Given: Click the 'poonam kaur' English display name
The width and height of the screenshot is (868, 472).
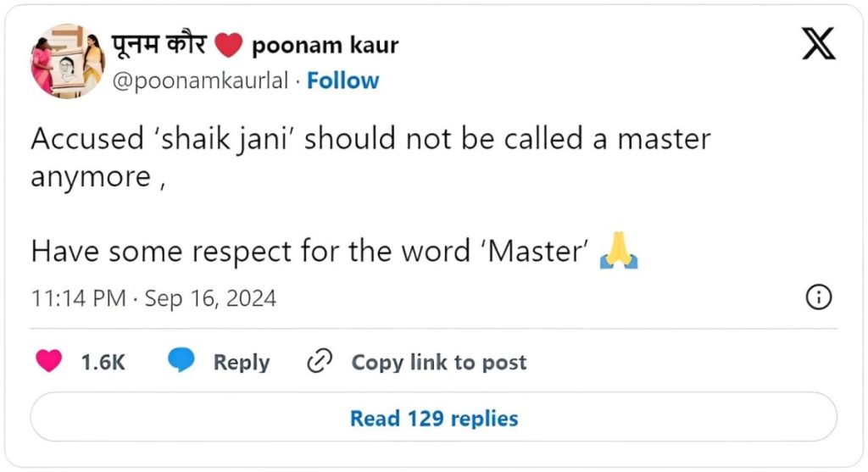Looking at the screenshot, I should click(x=325, y=45).
